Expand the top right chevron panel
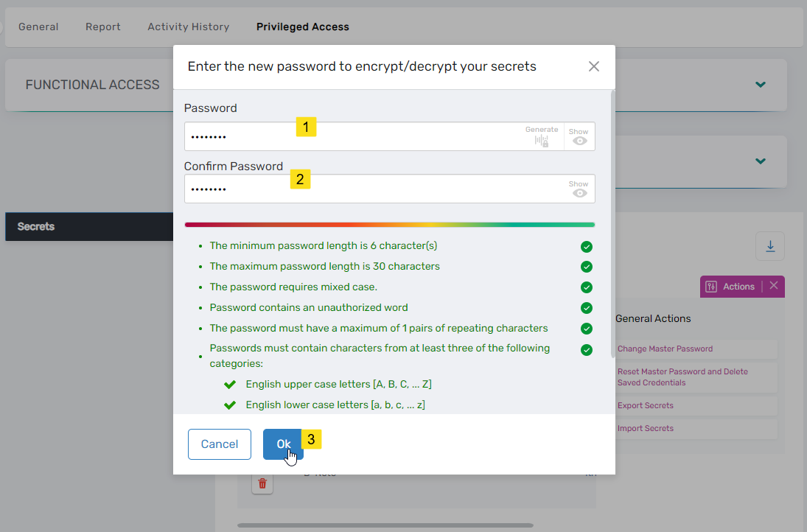Screen dimensions: 807x532 (760, 85)
